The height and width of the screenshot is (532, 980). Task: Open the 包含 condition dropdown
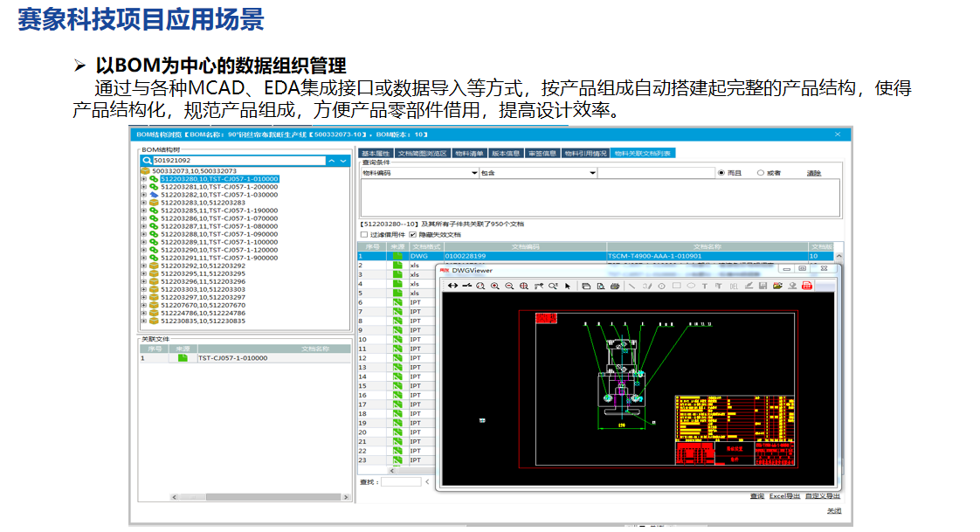click(x=590, y=173)
